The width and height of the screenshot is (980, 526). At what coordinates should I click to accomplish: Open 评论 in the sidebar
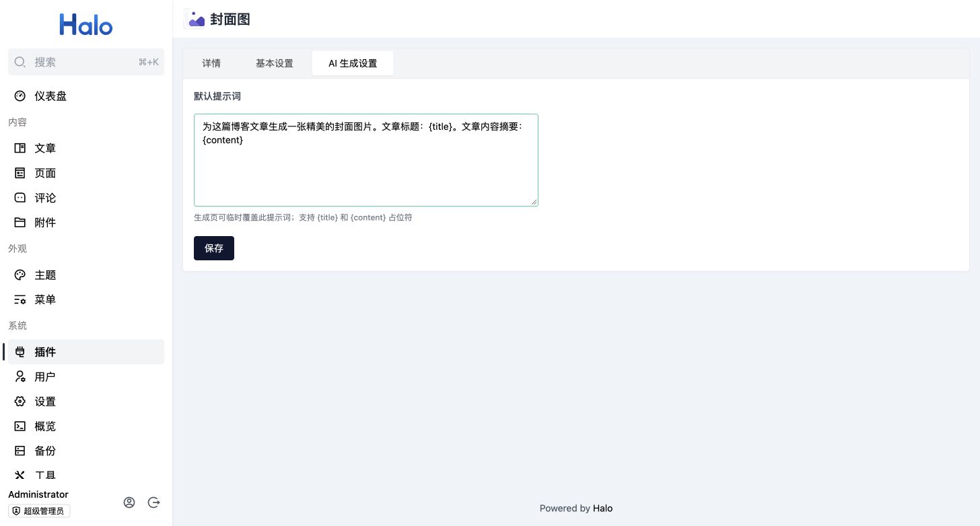(86, 198)
